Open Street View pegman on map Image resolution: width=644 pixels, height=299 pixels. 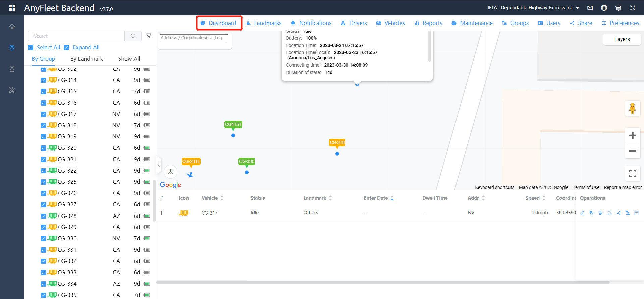[633, 108]
